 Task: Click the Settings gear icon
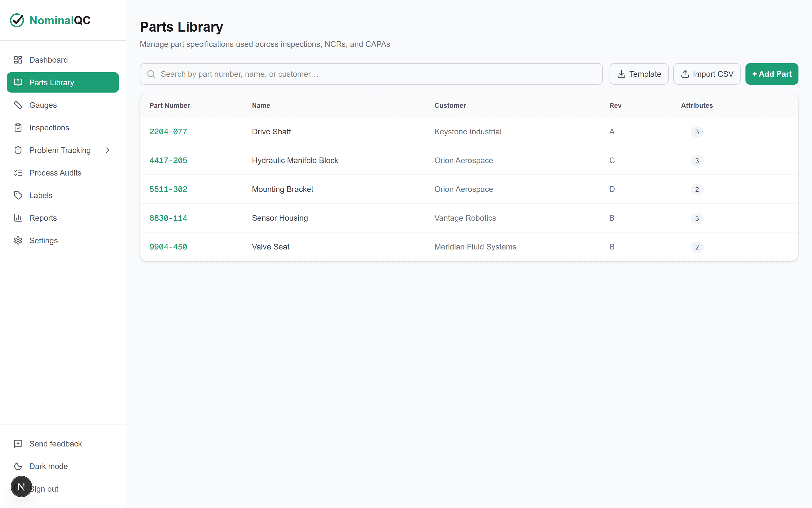(x=18, y=240)
